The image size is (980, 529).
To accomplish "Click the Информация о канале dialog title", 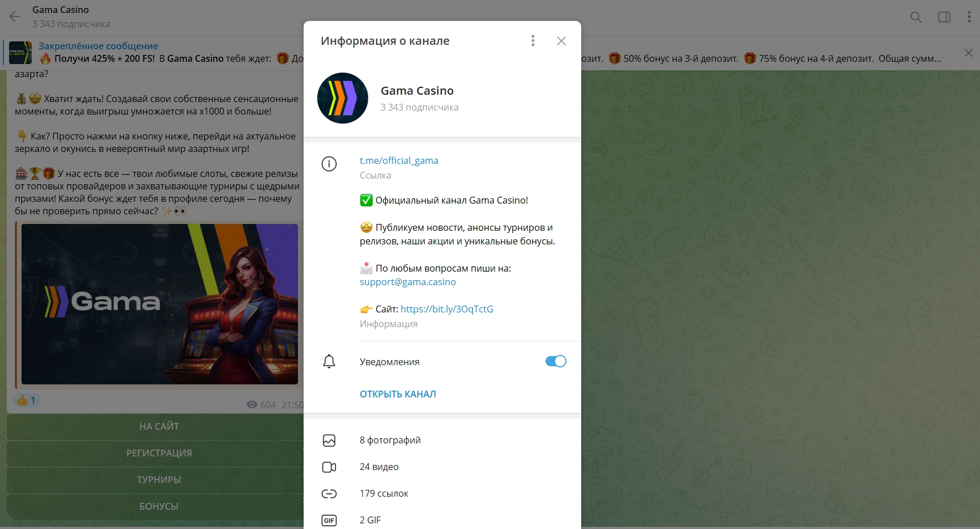I will pyautogui.click(x=385, y=41).
